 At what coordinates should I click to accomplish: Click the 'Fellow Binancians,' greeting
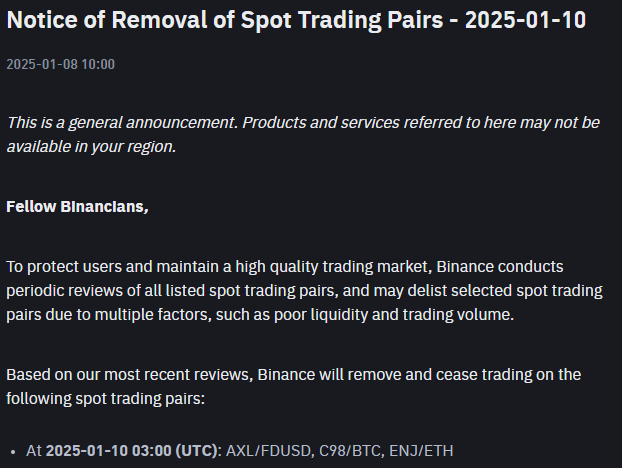[77, 207]
